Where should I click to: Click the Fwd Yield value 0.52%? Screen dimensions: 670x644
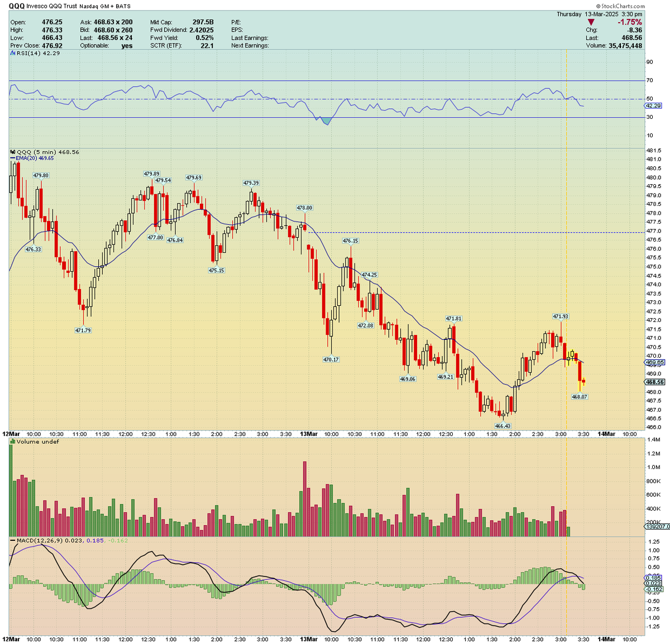coord(204,38)
